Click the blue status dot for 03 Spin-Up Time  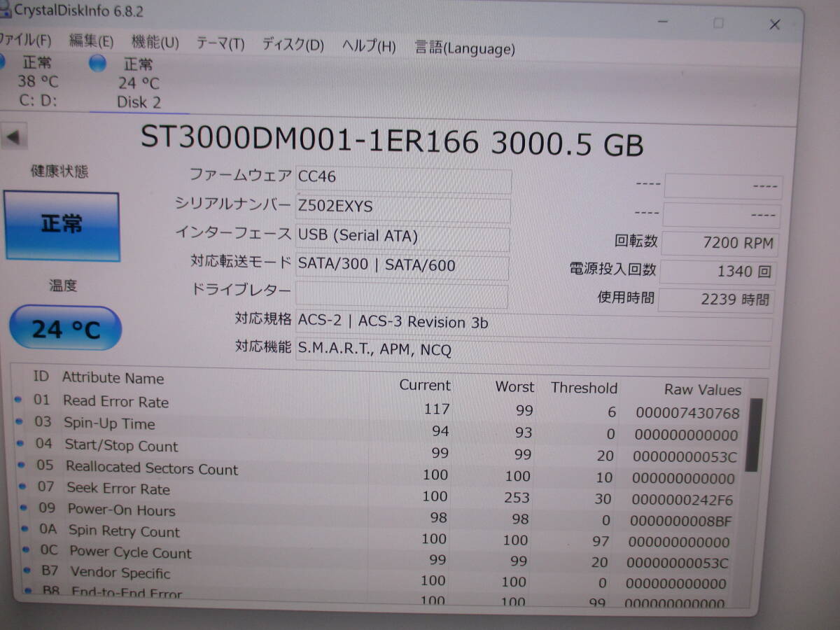[x=19, y=421]
